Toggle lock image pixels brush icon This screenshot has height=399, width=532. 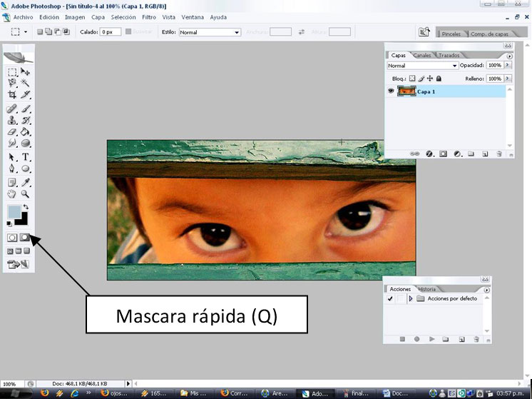pos(421,79)
